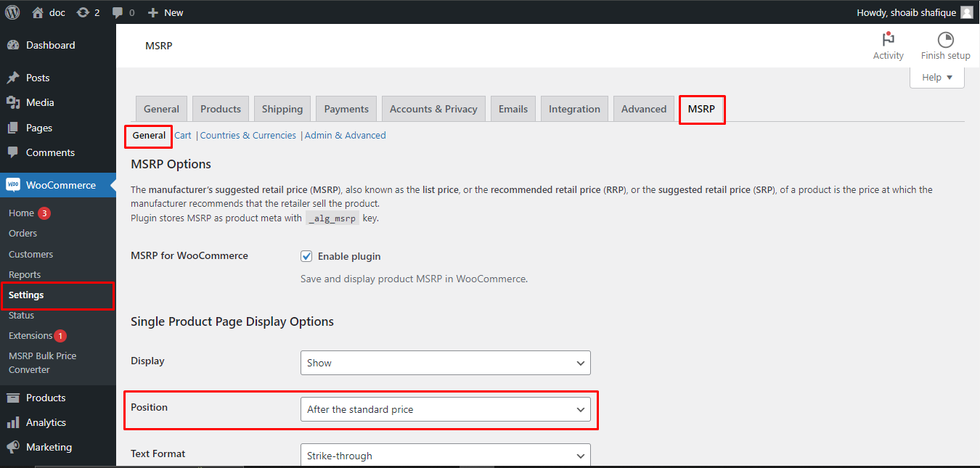
Task: Open the Text Format Strike-through dropdown
Action: tap(446, 455)
